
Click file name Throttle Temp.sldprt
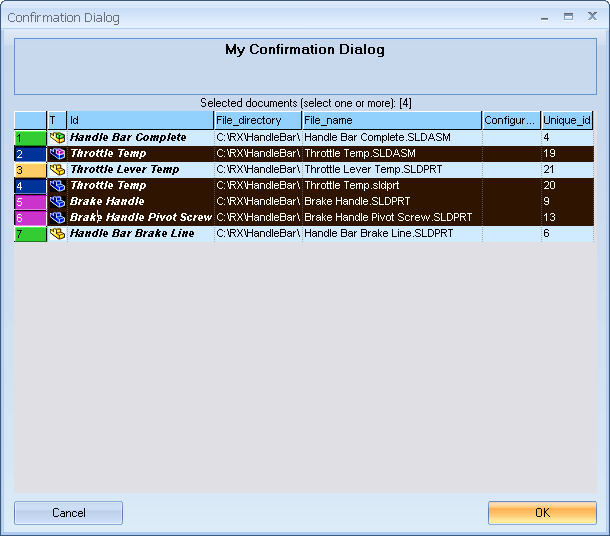[x=352, y=185]
